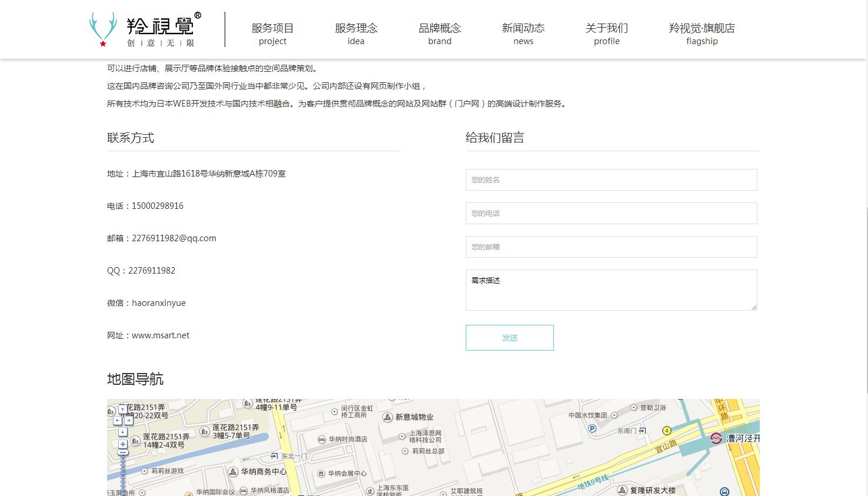Go to the 品牌概念 brand page
Image resolution: width=868 pixels, height=496 pixels.
[439, 34]
